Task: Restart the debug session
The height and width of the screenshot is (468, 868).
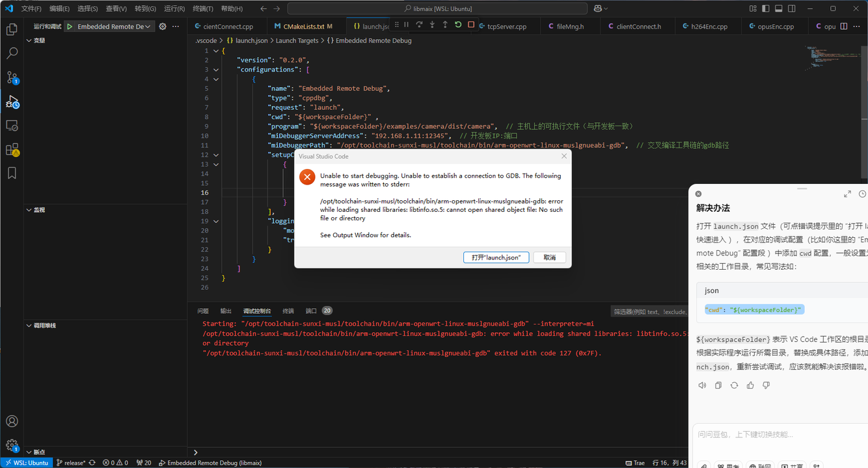Action: click(458, 25)
